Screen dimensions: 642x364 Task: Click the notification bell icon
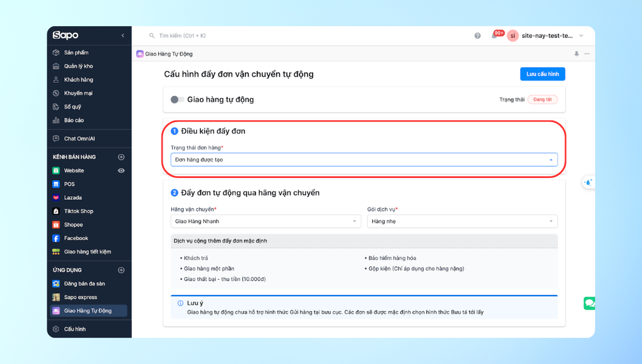pos(494,36)
